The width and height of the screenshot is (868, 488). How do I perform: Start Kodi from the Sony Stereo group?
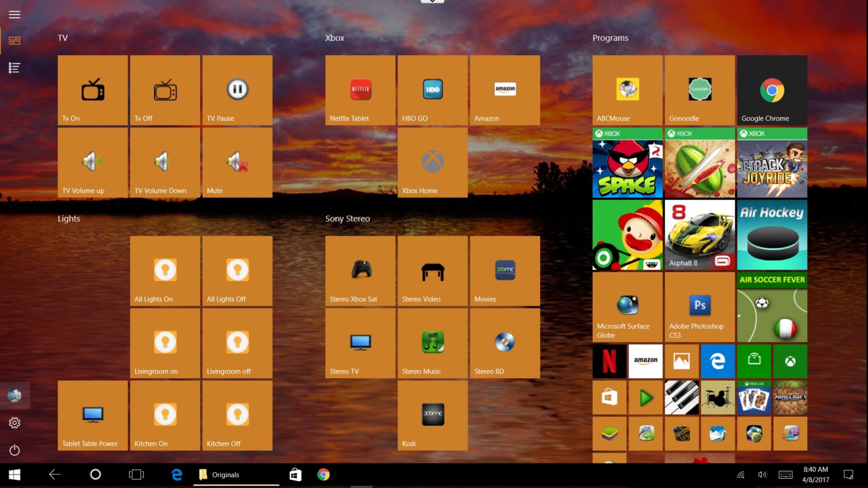433,416
